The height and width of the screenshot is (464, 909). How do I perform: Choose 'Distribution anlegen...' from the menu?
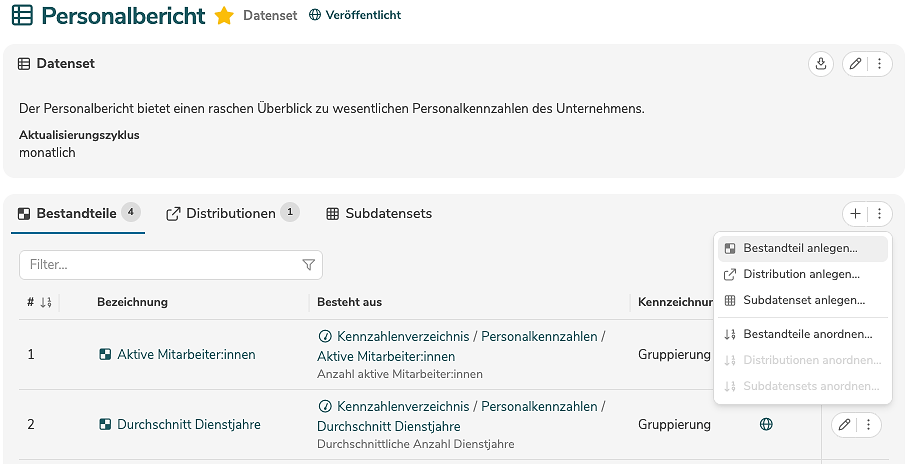[801, 274]
